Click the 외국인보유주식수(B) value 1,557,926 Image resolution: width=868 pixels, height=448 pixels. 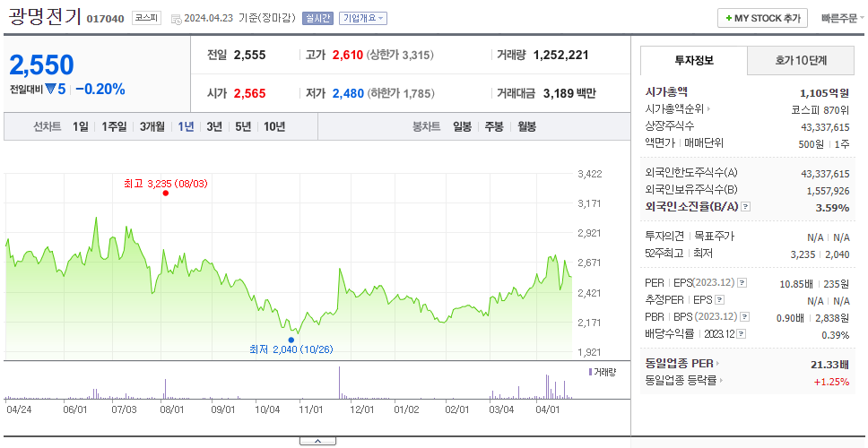829,191
